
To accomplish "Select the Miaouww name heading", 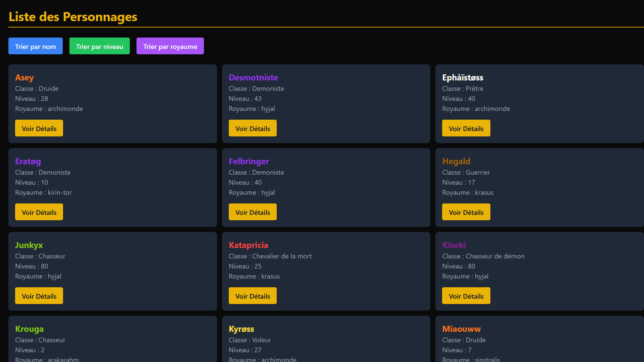I will pyautogui.click(x=461, y=329).
